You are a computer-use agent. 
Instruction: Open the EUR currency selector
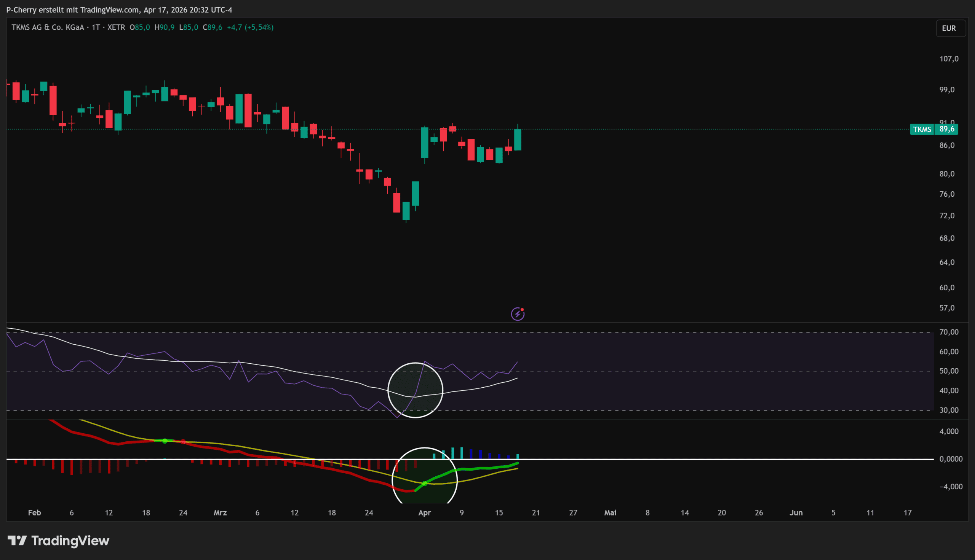click(949, 28)
